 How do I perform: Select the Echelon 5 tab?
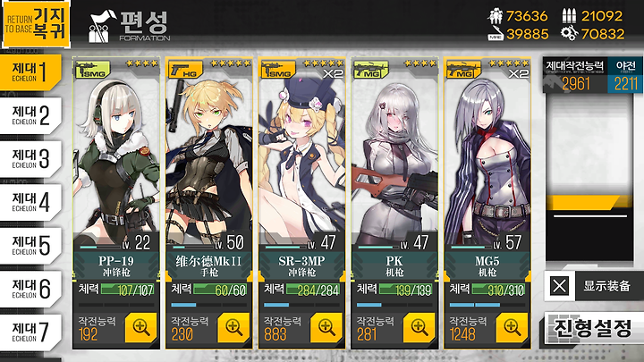[x=30, y=246]
